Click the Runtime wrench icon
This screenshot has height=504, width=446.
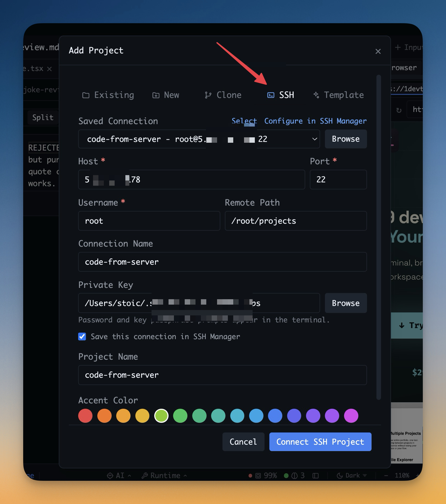145,476
